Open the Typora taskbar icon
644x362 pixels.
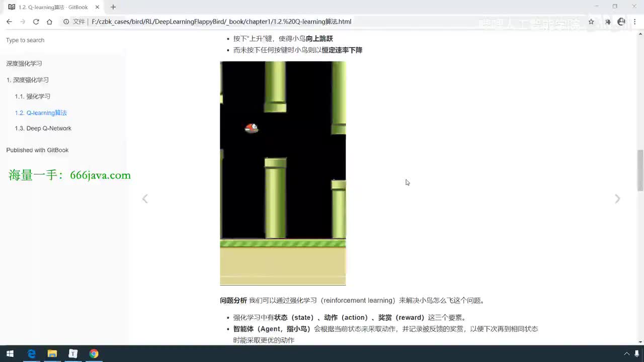(73, 353)
